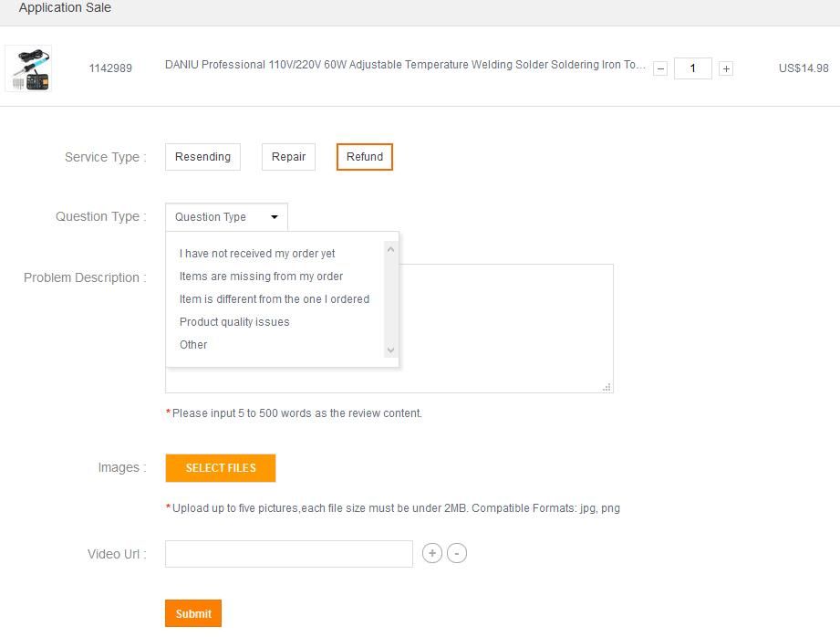Click the quantity input field
This screenshot has height=637, width=840.
[x=693, y=68]
